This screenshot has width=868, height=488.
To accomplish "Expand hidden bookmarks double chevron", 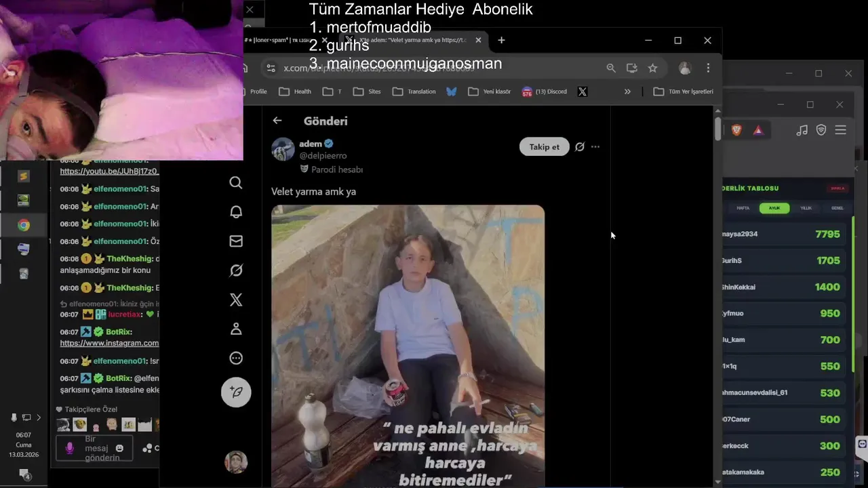I will click(x=627, y=91).
